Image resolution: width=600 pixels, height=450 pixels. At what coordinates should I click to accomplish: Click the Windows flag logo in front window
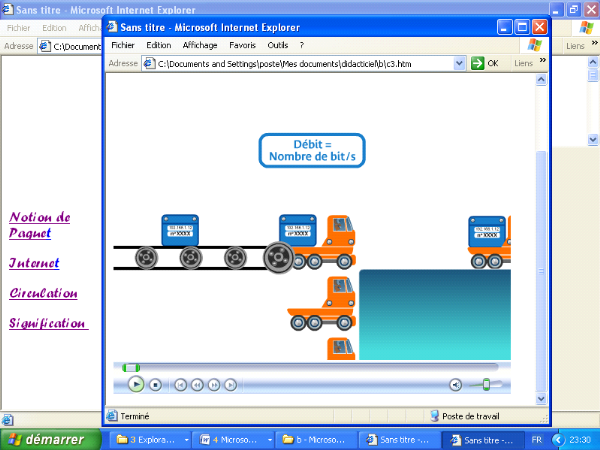[535, 45]
